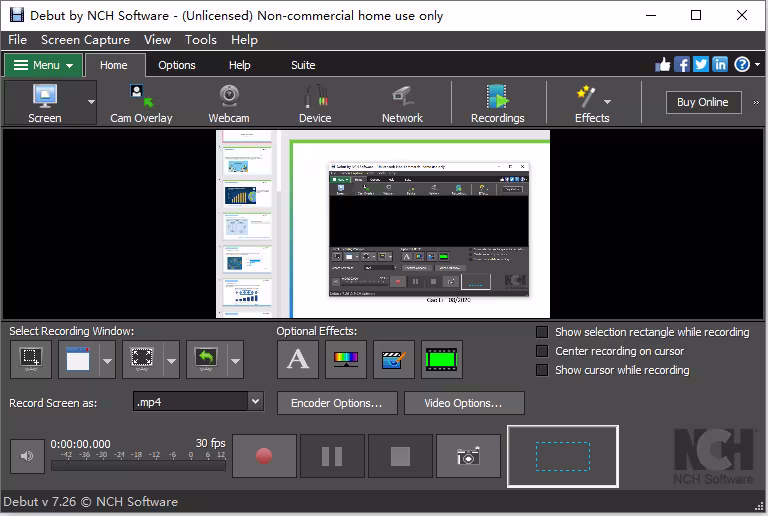Select Webcam as recording source
The image size is (768, 516).
229,103
